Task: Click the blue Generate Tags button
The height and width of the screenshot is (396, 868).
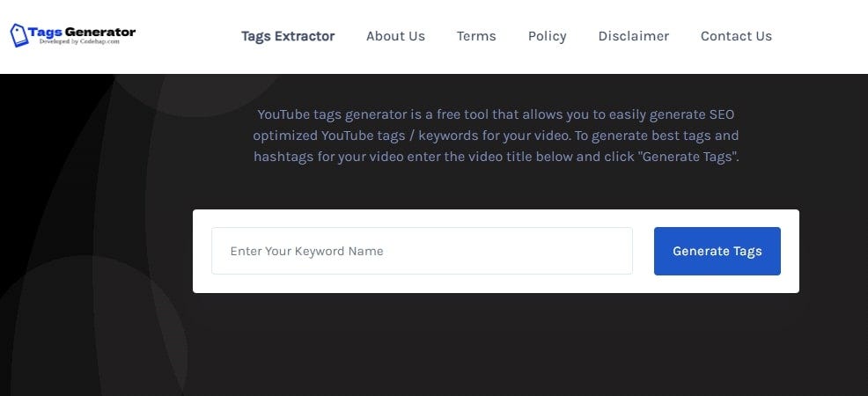Action: tap(717, 251)
